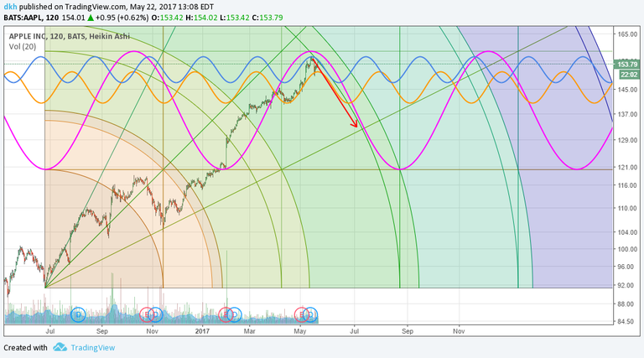644x358 pixels.
Task: Click the 88.00 price axis label
Action: pyautogui.click(x=627, y=304)
